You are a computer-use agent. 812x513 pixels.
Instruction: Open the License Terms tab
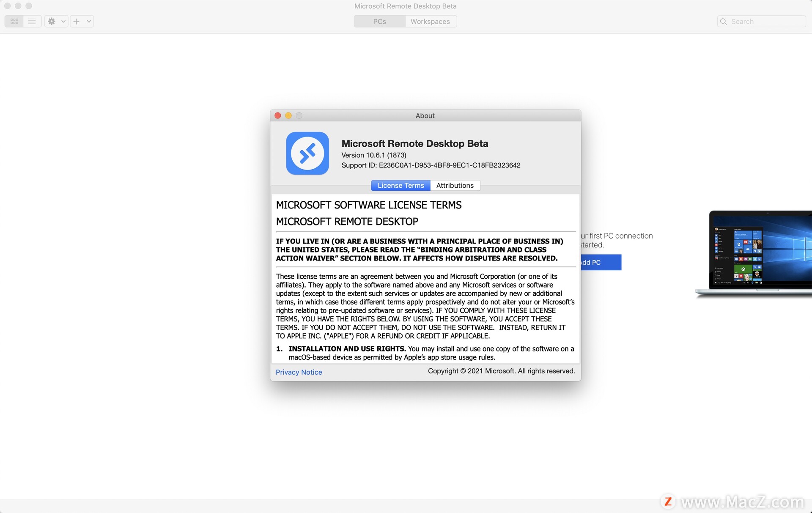[401, 185]
